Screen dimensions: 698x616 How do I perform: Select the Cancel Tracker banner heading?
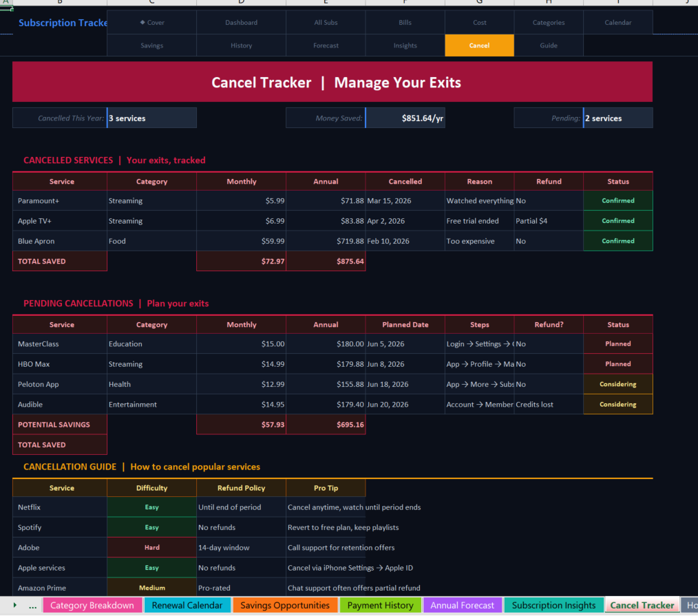332,82
